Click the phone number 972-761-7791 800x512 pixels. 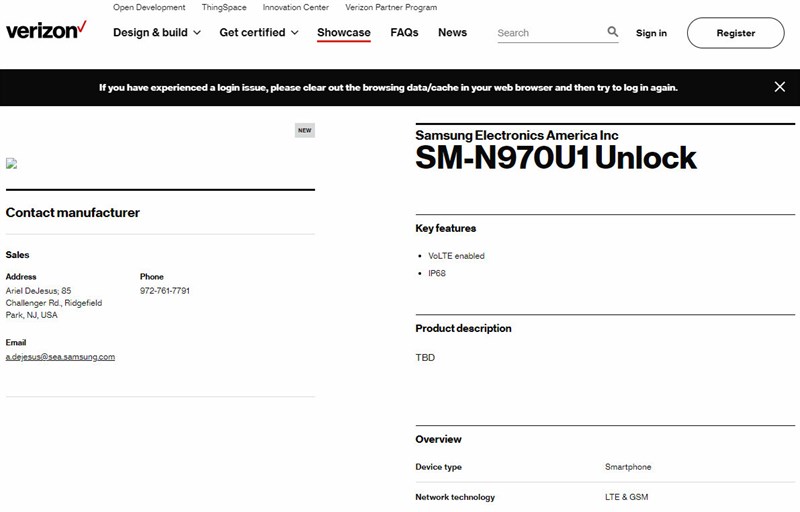(165, 291)
